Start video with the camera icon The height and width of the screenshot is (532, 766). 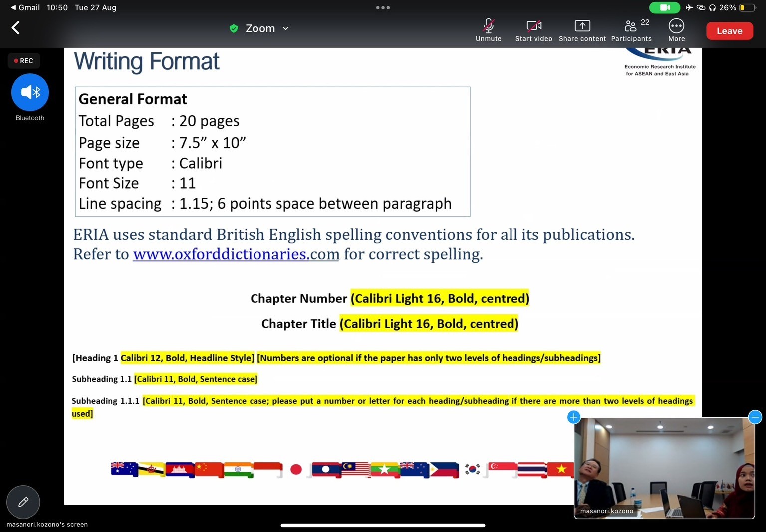tap(533, 30)
